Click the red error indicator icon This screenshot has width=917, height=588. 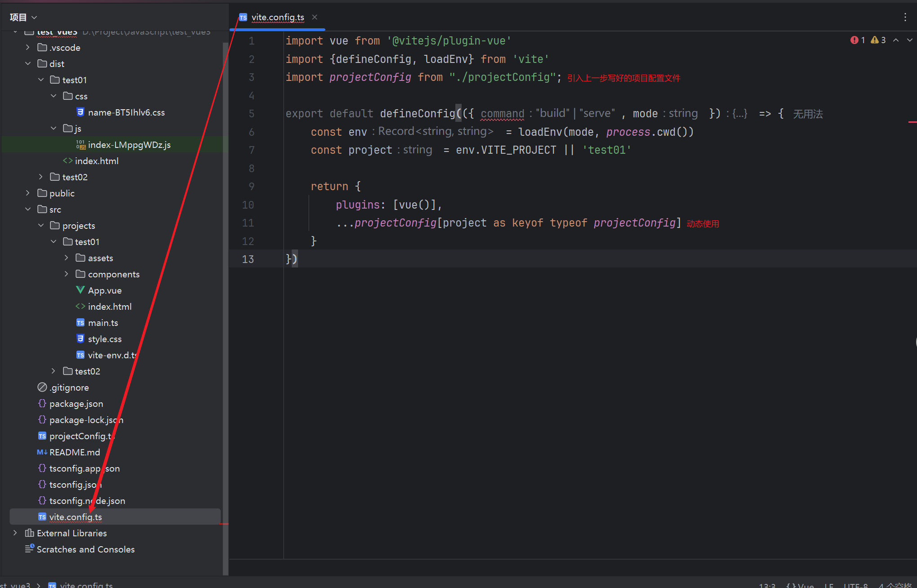tap(854, 40)
